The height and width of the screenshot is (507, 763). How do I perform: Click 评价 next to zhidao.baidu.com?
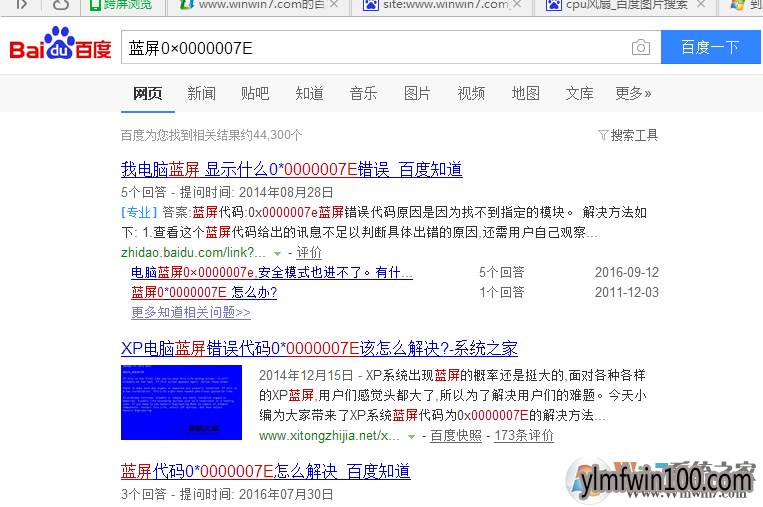point(309,253)
